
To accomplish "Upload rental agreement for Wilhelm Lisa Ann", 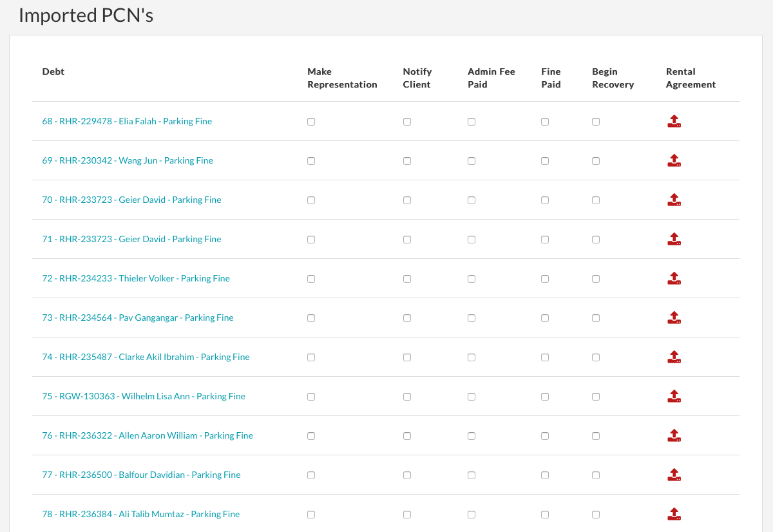I will [674, 396].
